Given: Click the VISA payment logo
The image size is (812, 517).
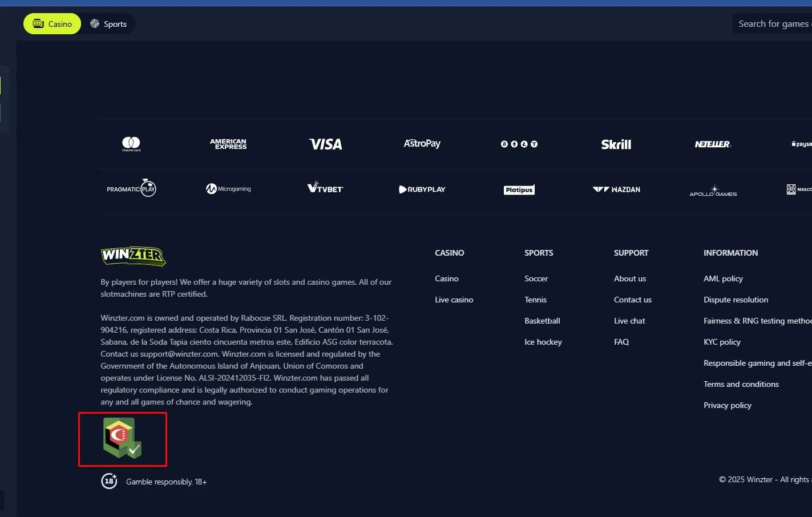Looking at the screenshot, I should pyautogui.click(x=325, y=144).
